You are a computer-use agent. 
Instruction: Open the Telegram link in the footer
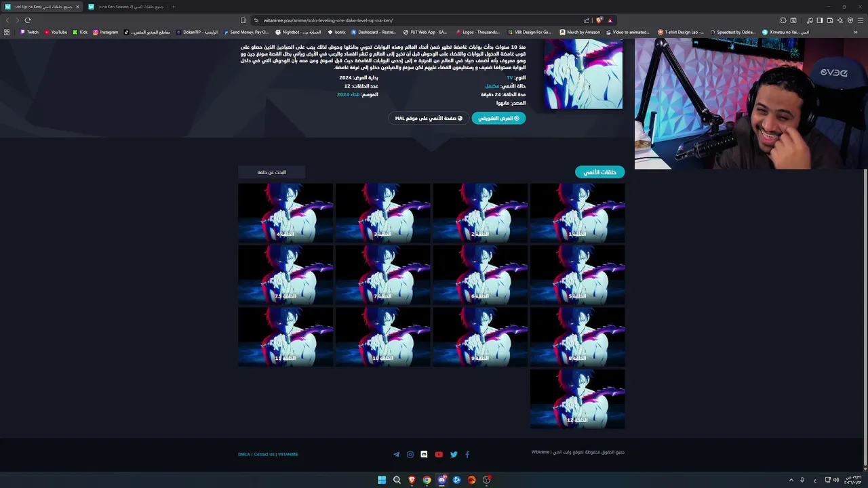pyautogui.click(x=397, y=454)
